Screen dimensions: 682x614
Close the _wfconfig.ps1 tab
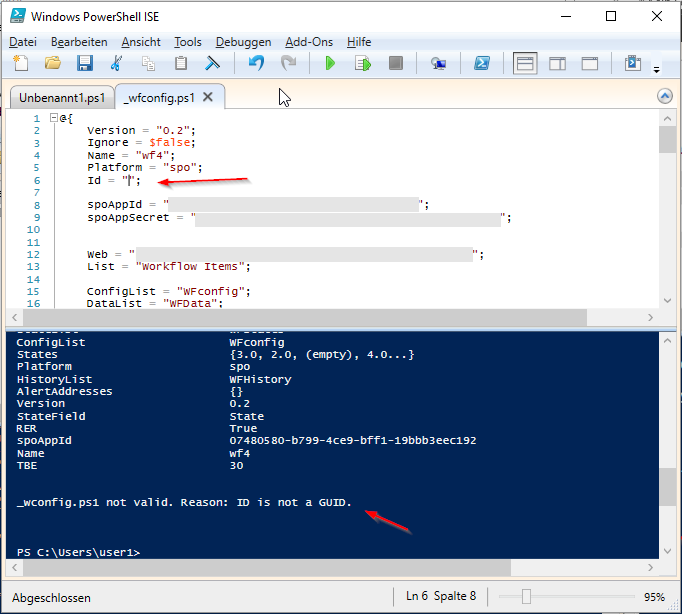tap(208, 97)
